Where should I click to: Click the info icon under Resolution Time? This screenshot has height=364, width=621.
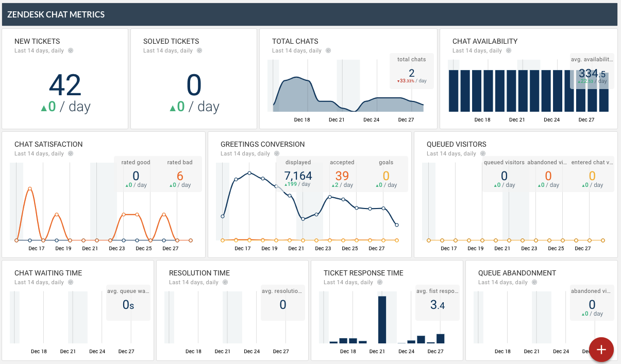pos(225,282)
